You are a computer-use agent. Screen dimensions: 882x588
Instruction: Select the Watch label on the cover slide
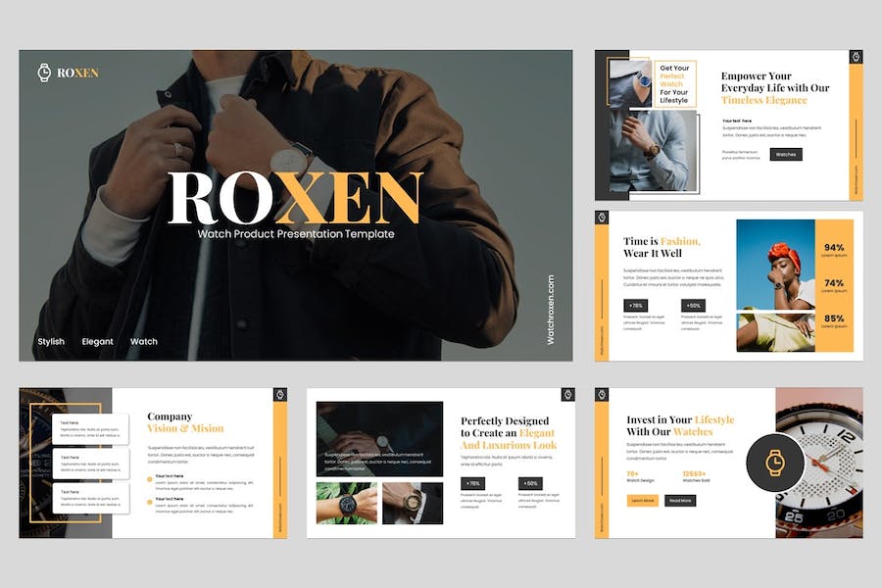(144, 342)
